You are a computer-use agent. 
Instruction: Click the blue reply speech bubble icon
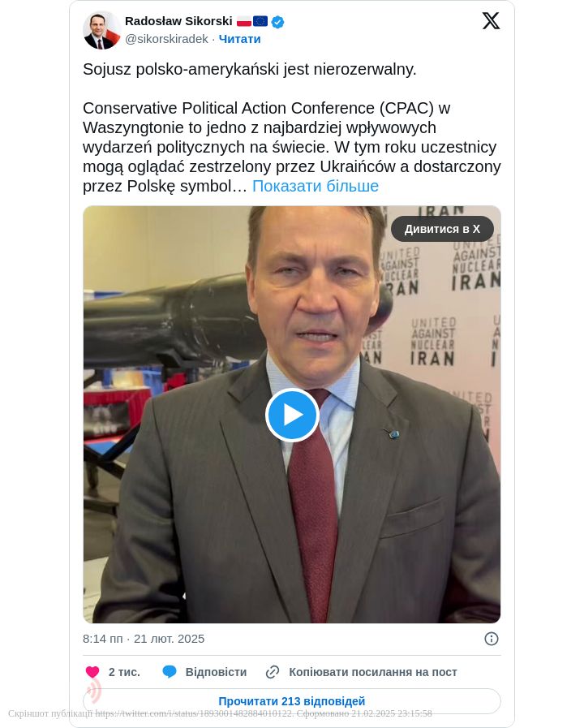pyautogui.click(x=170, y=672)
